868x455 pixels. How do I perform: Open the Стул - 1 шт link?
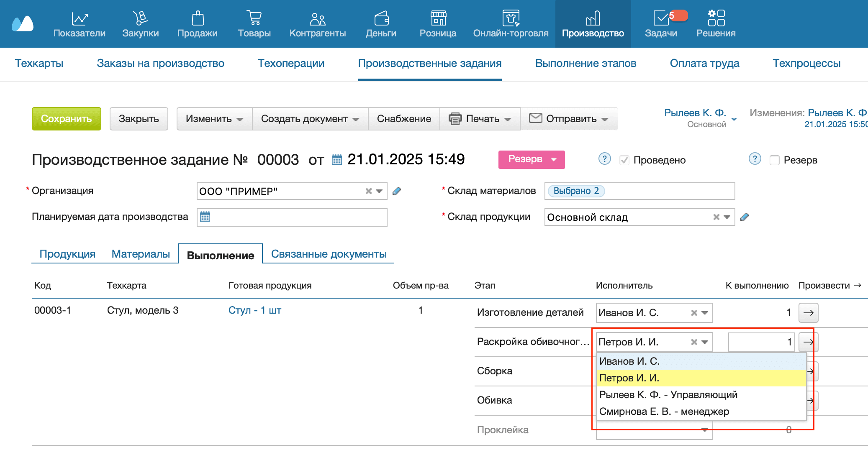tap(254, 310)
